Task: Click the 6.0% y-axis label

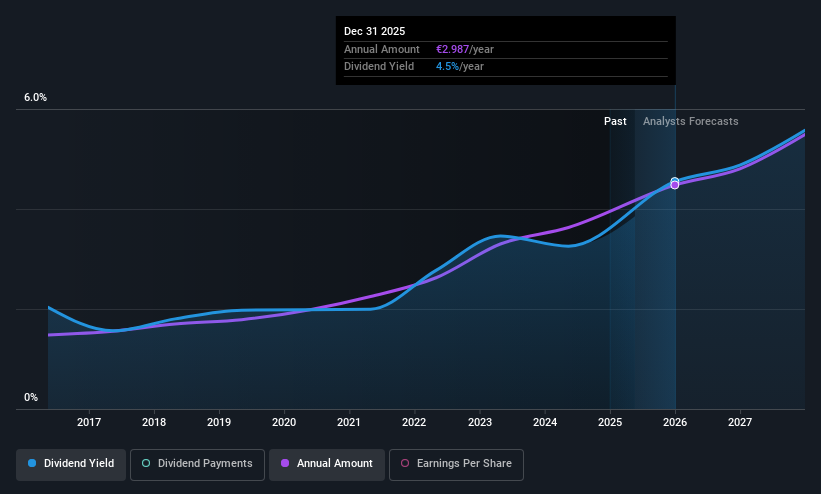Action: tap(35, 97)
